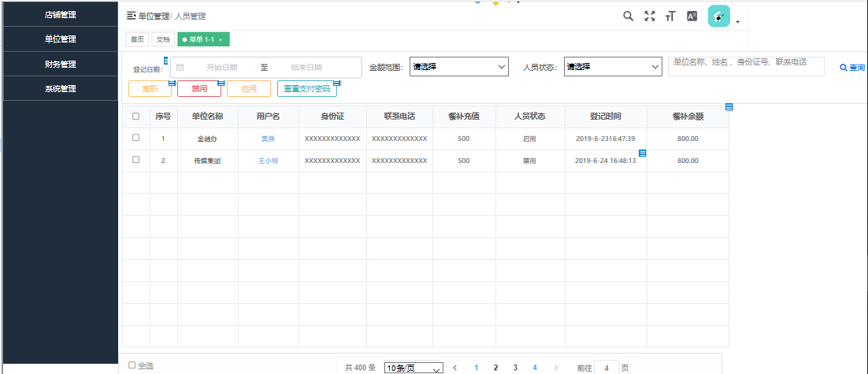
Task: Select the checkbox for row 金融办
Action: (136, 138)
